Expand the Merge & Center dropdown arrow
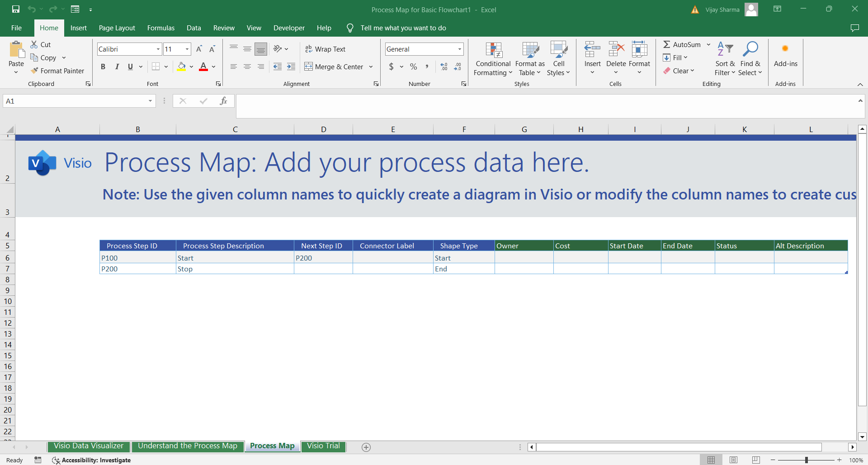Image resolution: width=868 pixels, height=465 pixels. (371, 66)
